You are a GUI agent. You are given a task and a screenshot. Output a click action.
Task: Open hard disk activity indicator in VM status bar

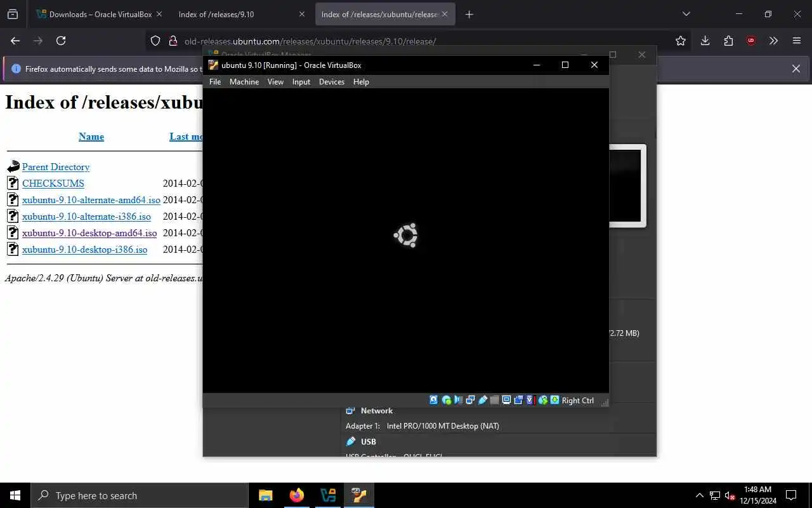tap(434, 400)
